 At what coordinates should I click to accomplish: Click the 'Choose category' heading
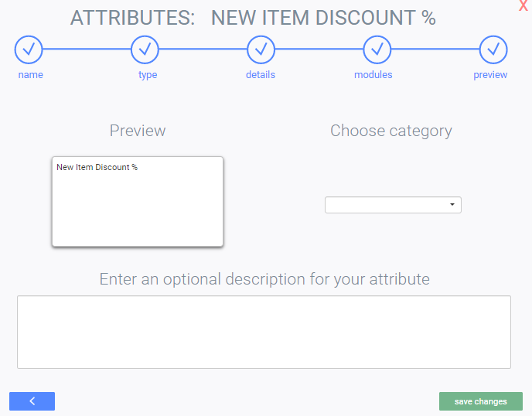pos(390,131)
